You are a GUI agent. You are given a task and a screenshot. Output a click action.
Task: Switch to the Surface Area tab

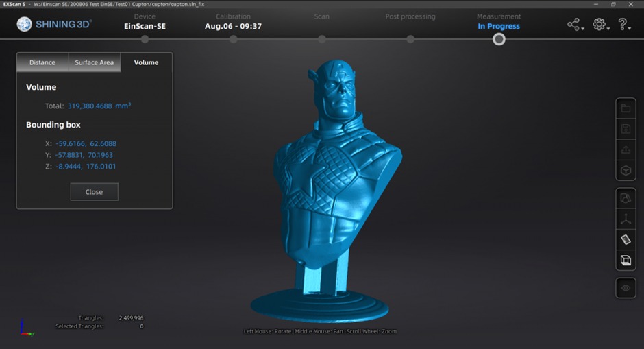[95, 62]
